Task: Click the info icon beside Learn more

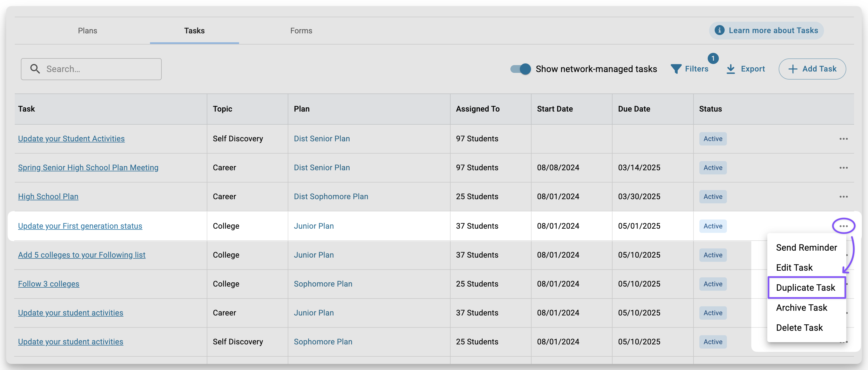Action: coord(719,30)
